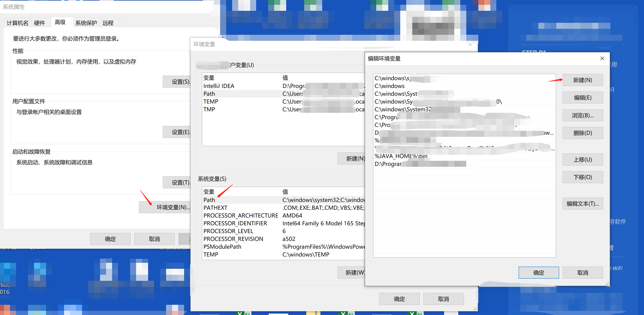This screenshot has width=644, height=315.
Task: Select IntelliJ IDEA user variable row
Action: click(219, 86)
